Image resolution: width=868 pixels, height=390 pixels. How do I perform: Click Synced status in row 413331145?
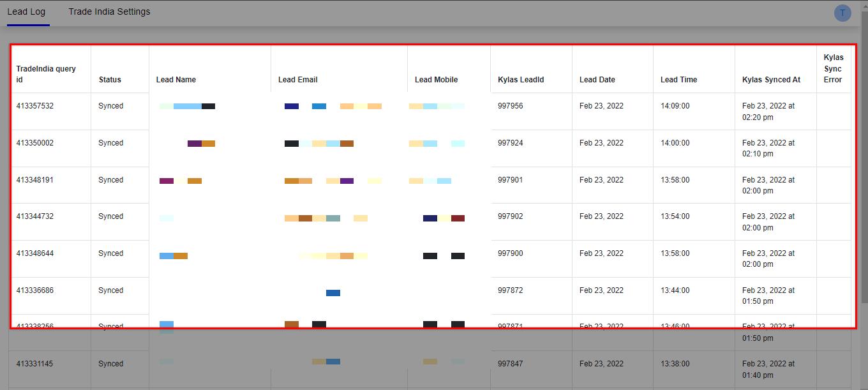111,364
